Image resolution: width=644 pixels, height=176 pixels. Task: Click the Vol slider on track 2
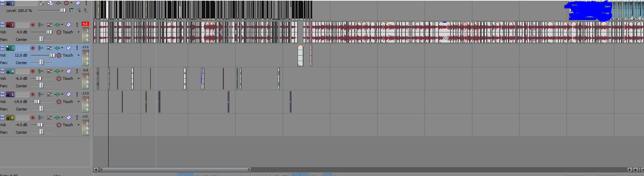49,32
